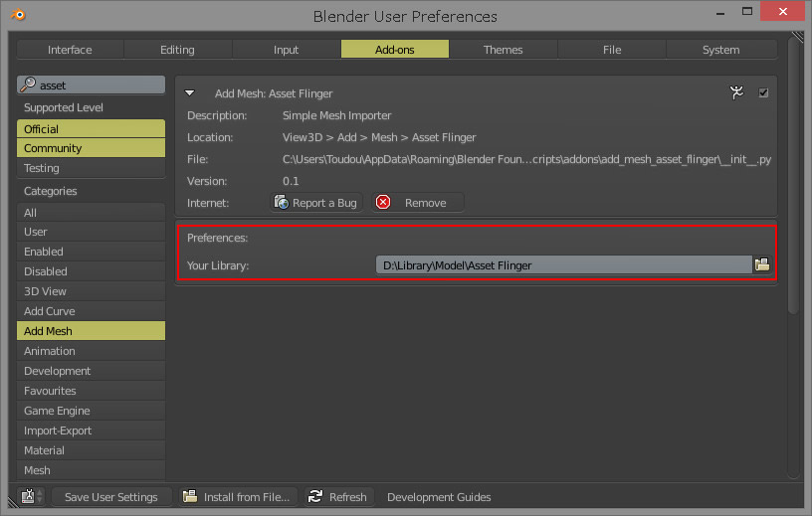Click the asset search field
Image resolution: width=812 pixels, height=516 pixels.
click(x=92, y=85)
